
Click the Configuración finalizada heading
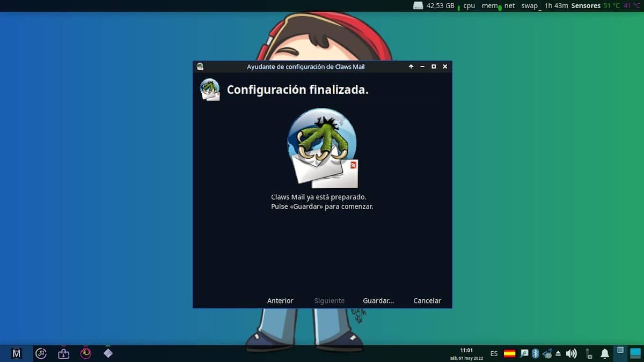[298, 90]
